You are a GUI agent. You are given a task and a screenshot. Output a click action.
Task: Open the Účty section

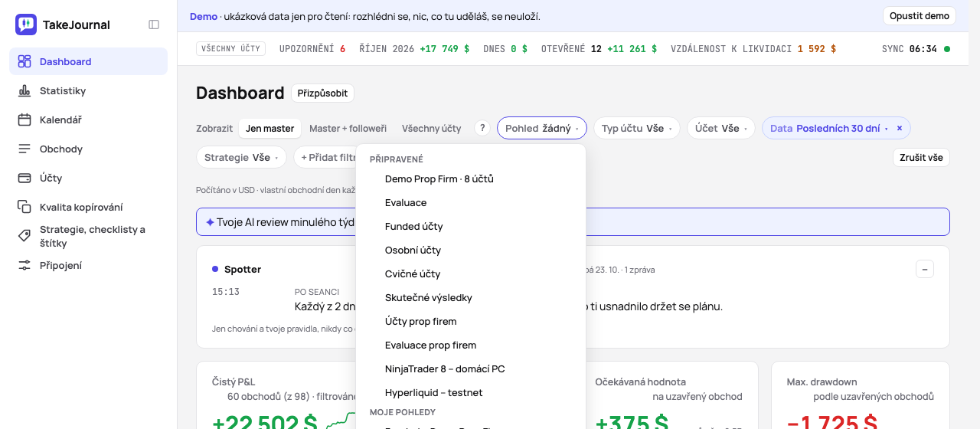[88, 178]
